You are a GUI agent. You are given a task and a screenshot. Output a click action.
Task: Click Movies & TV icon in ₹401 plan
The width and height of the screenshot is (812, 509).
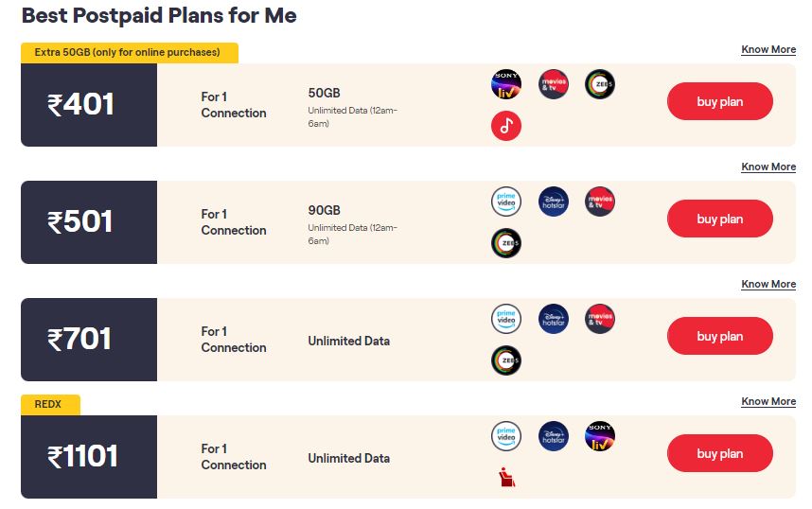(x=553, y=84)
